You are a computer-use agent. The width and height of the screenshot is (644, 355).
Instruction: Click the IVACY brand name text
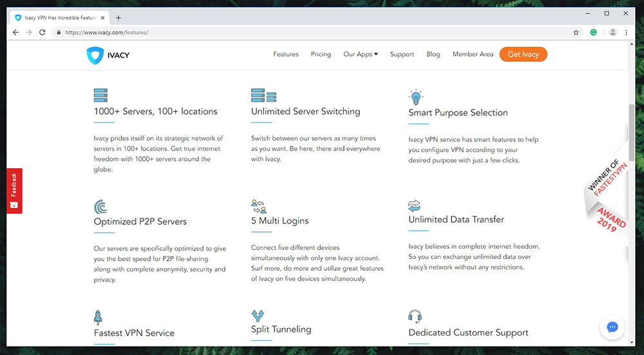click(118, 55)
